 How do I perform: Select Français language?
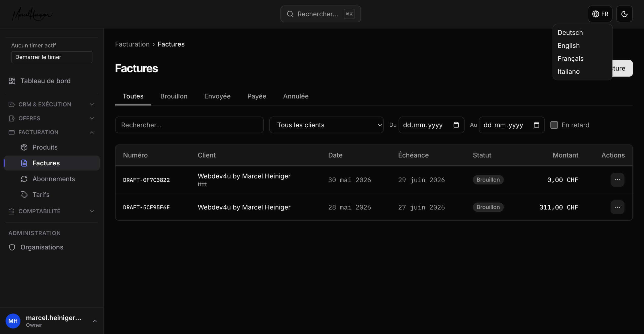point(582,59)
